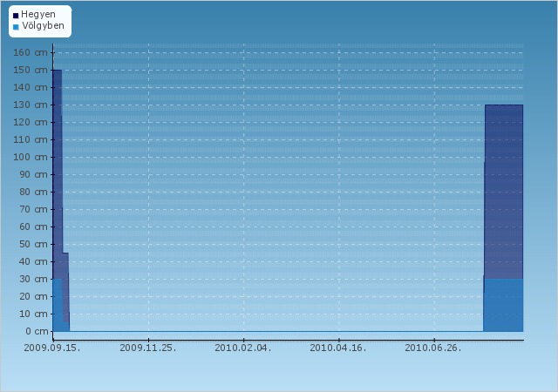Select the Völgyben legend label
Image resolution: width=558 pixels, height=392 pixels.
pos(43,25)
